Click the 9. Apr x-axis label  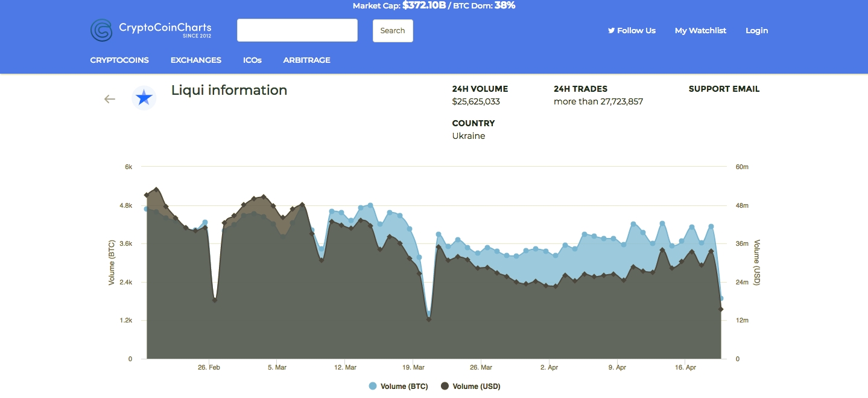[618, 367]
